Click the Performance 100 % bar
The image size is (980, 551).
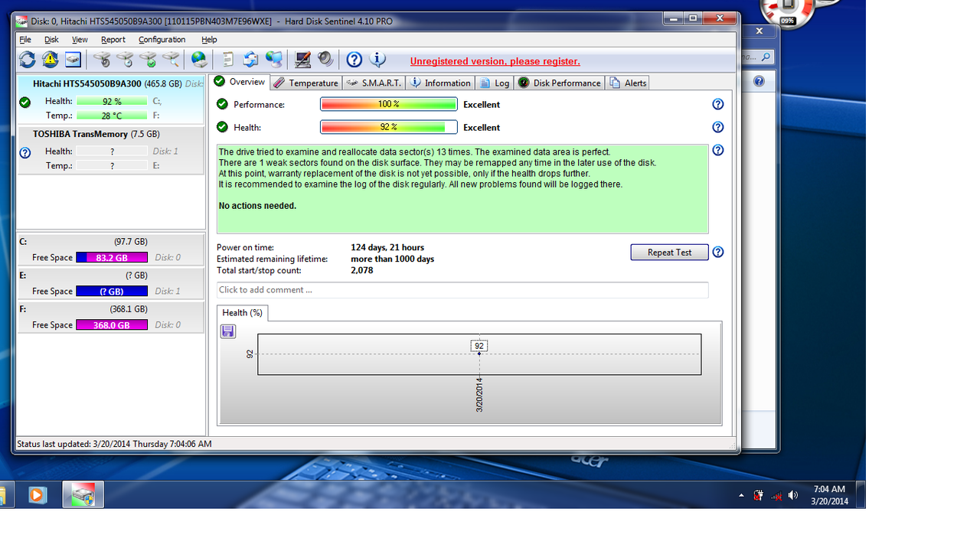[388, 104]
